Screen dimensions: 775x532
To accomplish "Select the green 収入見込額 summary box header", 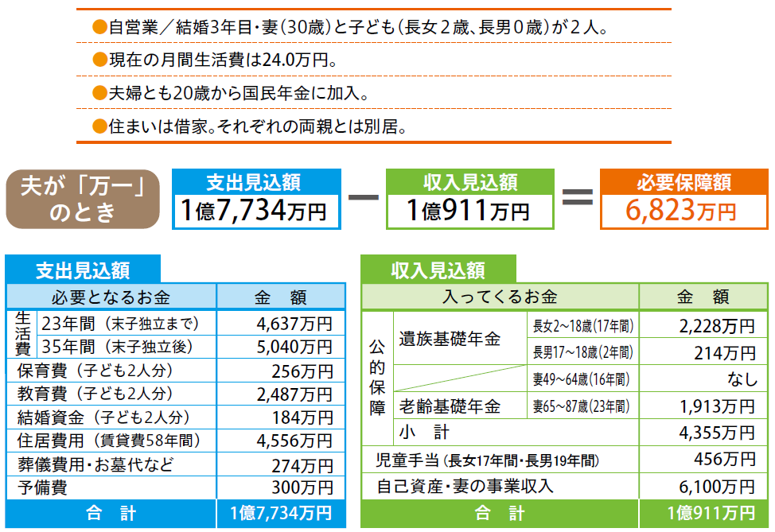I will 469,182.
